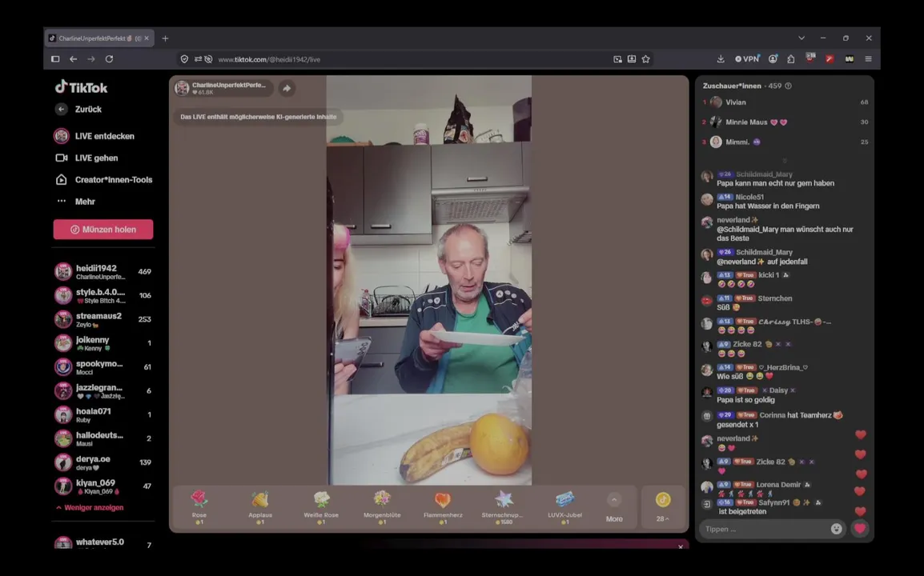Send an Applaus gift
The image size is (924, 576).
(x=260, y=507)
